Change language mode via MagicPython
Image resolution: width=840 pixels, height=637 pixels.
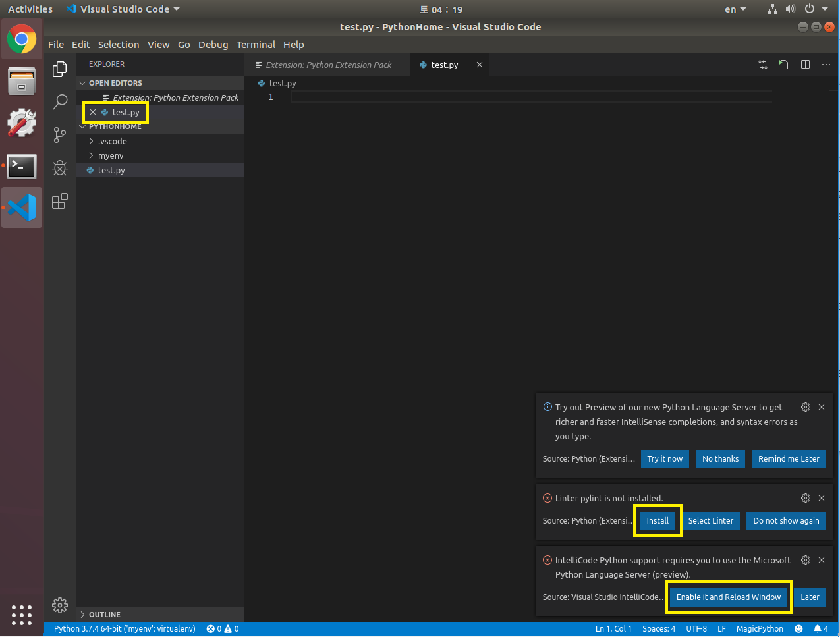pyautogui.click(x=760, y=629)
